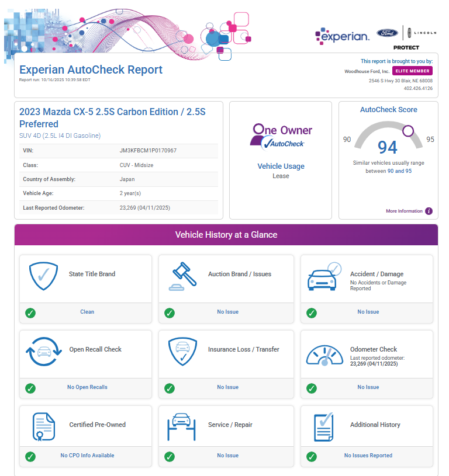Screen dimensions: 449x476
Task: Click the Insurance Loss / Transfer shield icon
Action: [x=182, y=352]
